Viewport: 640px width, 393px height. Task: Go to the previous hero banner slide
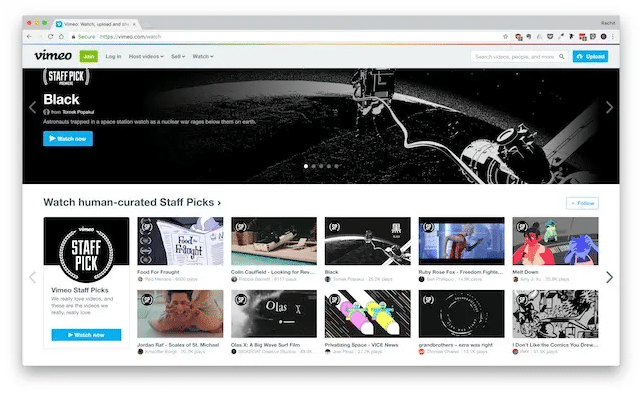click(x=33, y=107)
